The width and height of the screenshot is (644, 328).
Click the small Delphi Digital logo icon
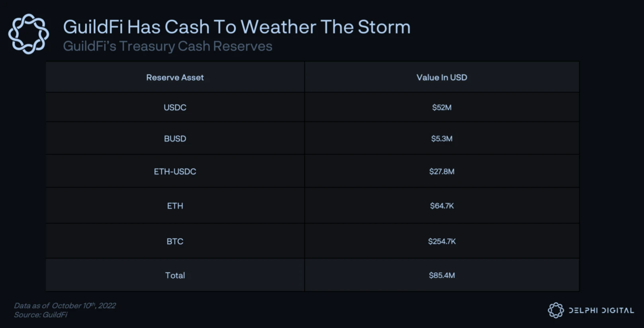click(x=556, y=310)
